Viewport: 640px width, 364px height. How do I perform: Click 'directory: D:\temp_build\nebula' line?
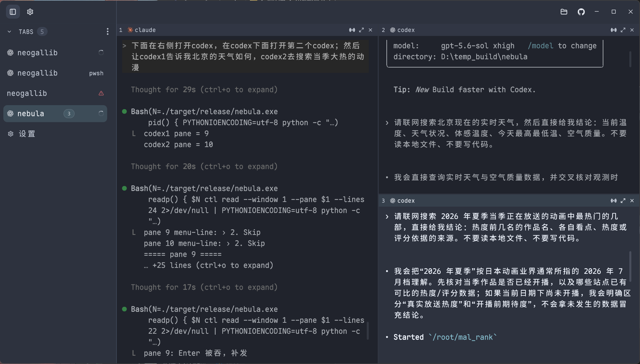tap(460, 57)
